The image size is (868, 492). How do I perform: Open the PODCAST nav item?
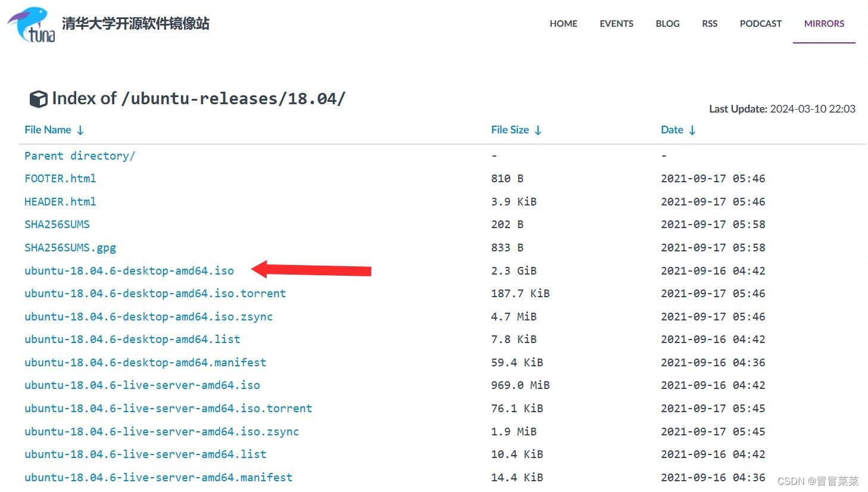coord(760,24)
